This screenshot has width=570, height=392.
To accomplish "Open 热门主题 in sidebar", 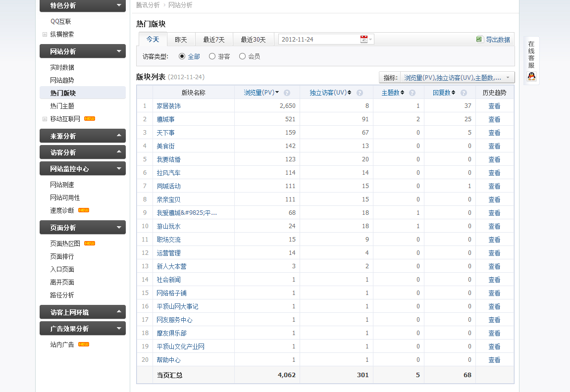I will pyautogui.click(x=62, y=106).
